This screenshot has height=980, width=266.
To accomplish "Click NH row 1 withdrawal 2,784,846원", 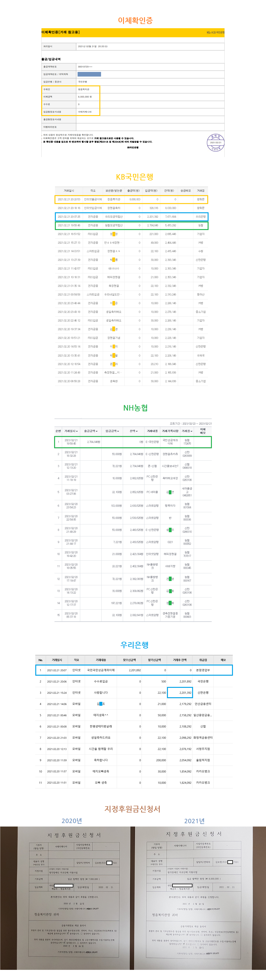I will (94, 442).
